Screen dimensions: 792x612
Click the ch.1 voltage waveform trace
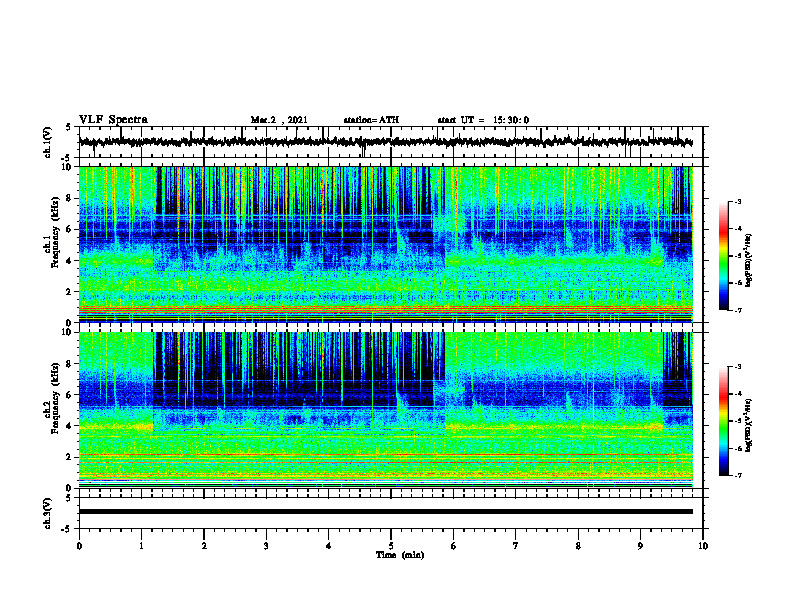385,142
